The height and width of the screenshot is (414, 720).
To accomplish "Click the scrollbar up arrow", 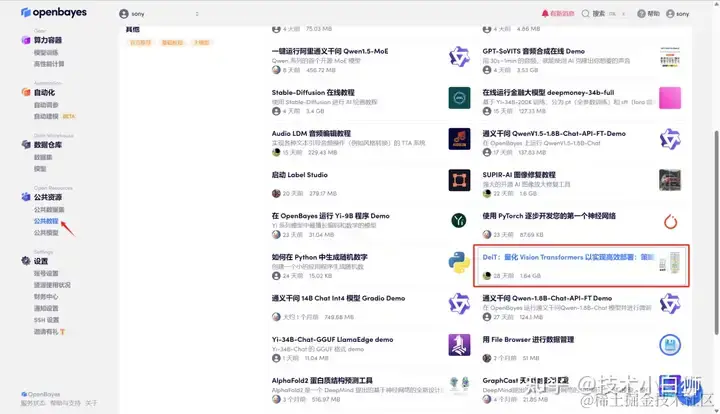I will coord(716,3).
